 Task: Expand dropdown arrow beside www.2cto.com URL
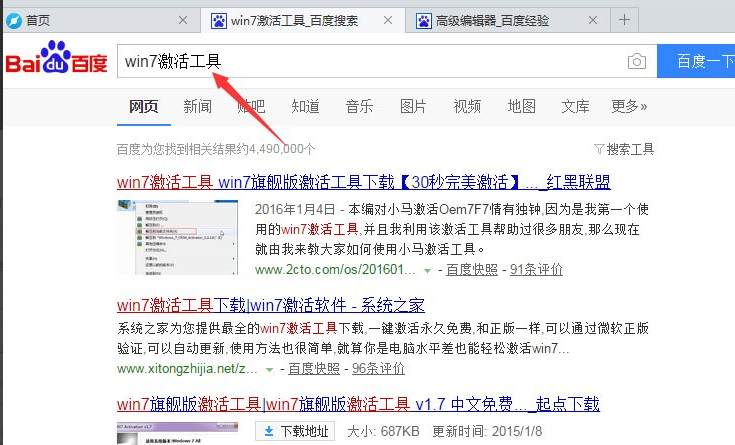(427, 271)
